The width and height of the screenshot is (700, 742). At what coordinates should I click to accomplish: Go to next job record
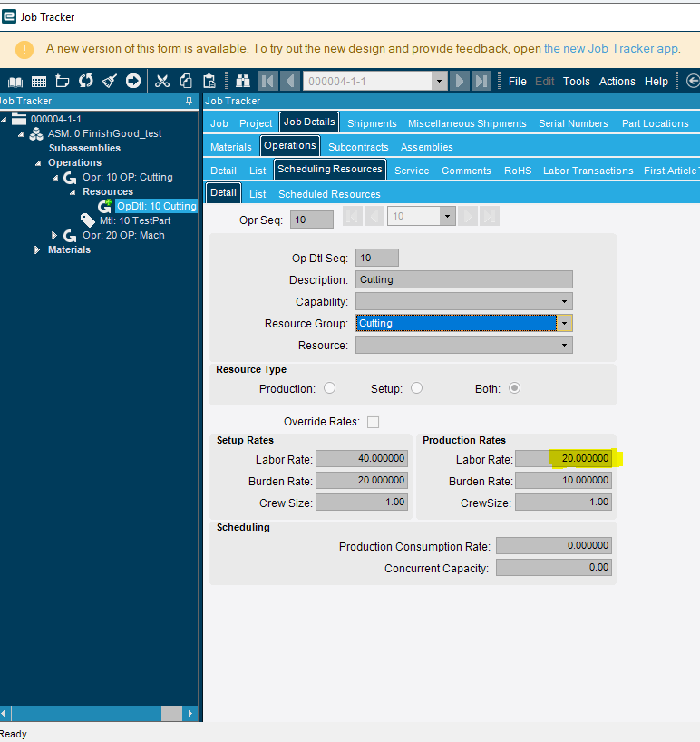(x=459, y=81)
